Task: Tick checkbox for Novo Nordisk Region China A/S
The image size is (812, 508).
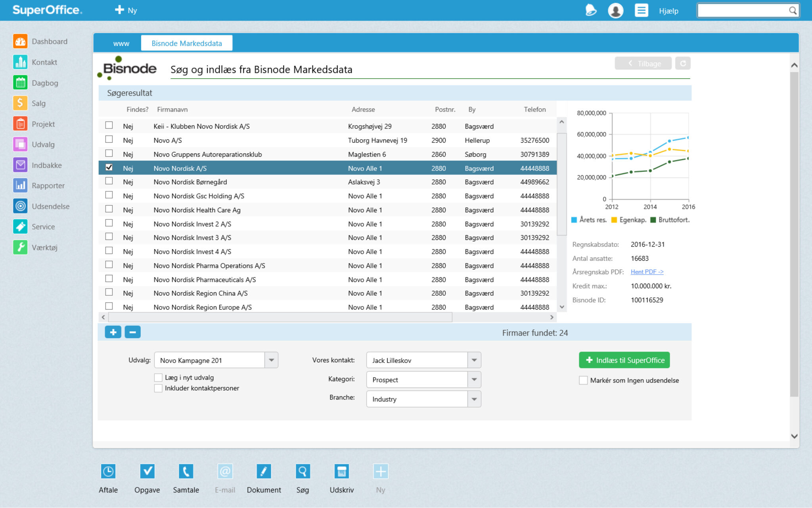Action: tap(109, 292)
